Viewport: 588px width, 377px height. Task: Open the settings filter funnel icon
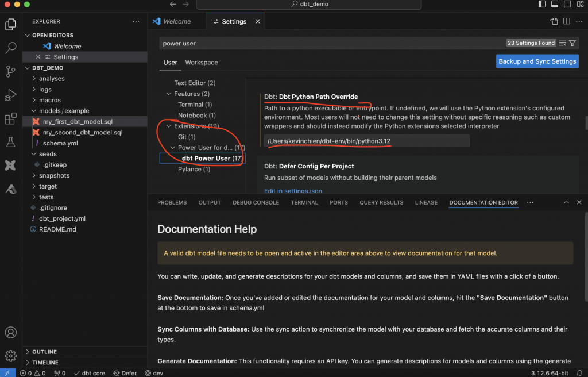572,43
